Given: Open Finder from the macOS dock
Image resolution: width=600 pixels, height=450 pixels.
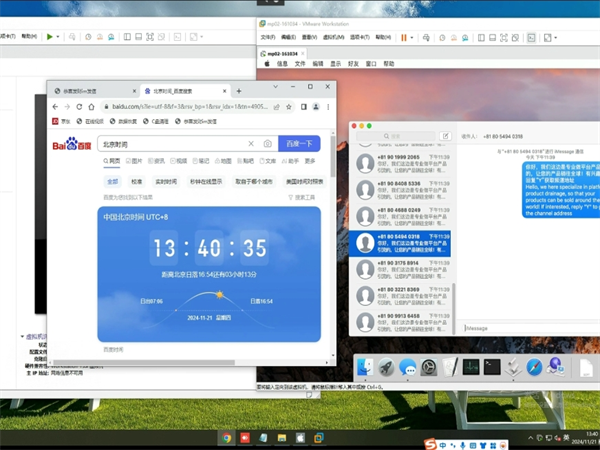Looking at the screenshot, I should point(366,367).
